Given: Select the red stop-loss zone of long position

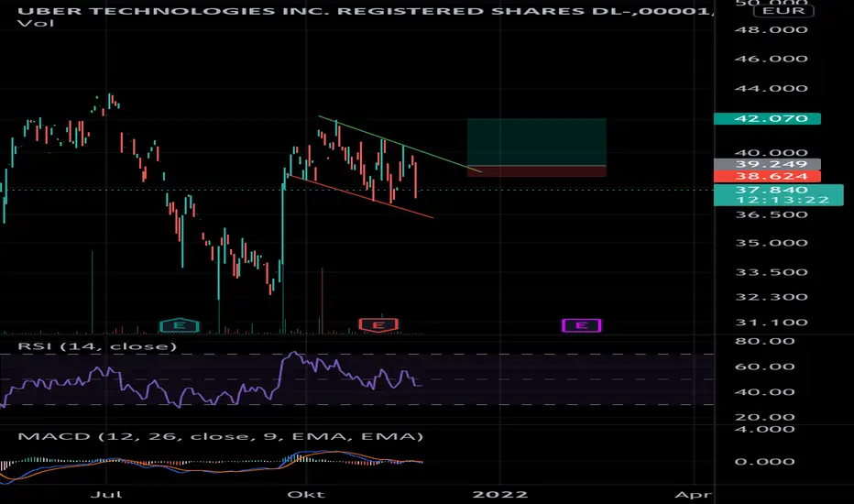Looking at the screenshot, I should (x=536, y=171).
